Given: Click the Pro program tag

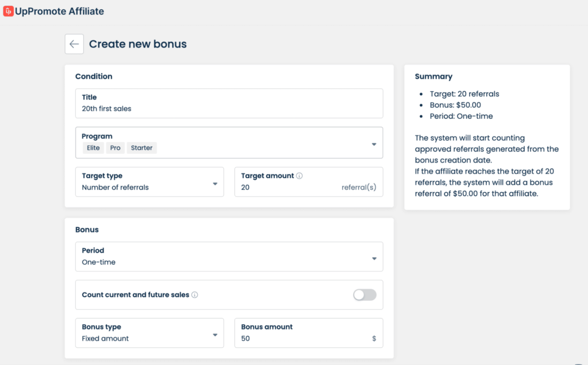Looking at the screenshot, I should (115, 148).
